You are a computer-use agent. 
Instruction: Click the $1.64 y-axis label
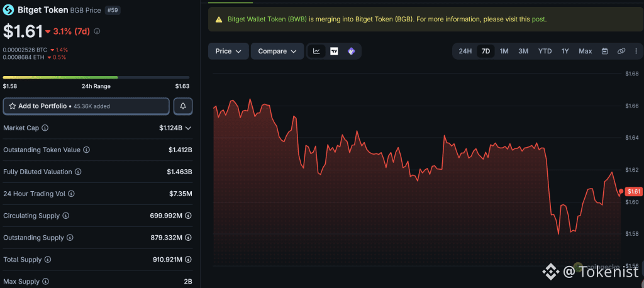click(631, 138)
